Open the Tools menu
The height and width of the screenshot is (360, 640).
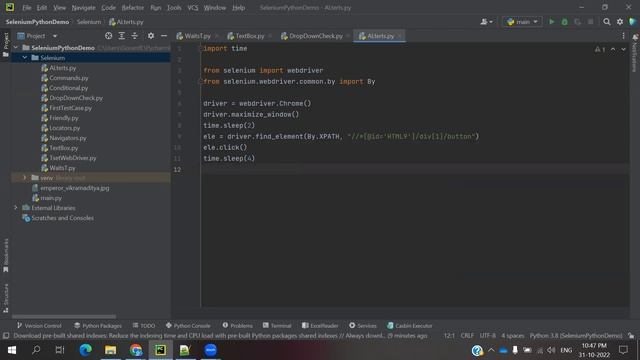pos(174,7)
